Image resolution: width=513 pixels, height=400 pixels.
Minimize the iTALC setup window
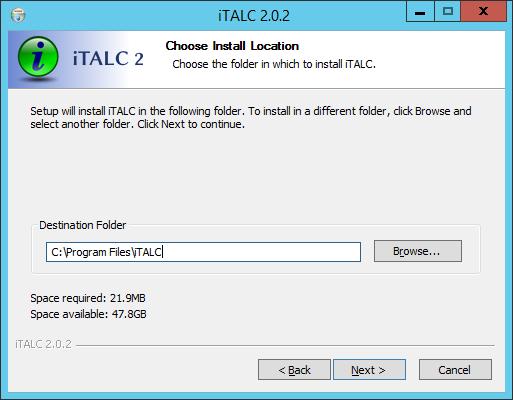pos(420,12)
